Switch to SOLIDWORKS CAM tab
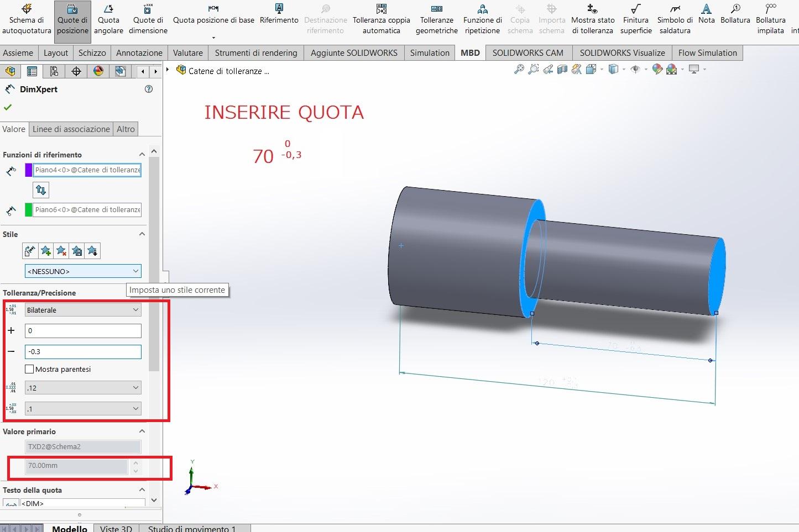 coord(528,52)
